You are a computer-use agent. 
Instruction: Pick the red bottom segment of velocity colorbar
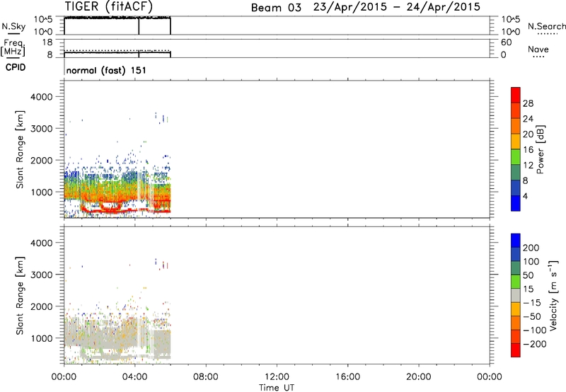point(516,350)
